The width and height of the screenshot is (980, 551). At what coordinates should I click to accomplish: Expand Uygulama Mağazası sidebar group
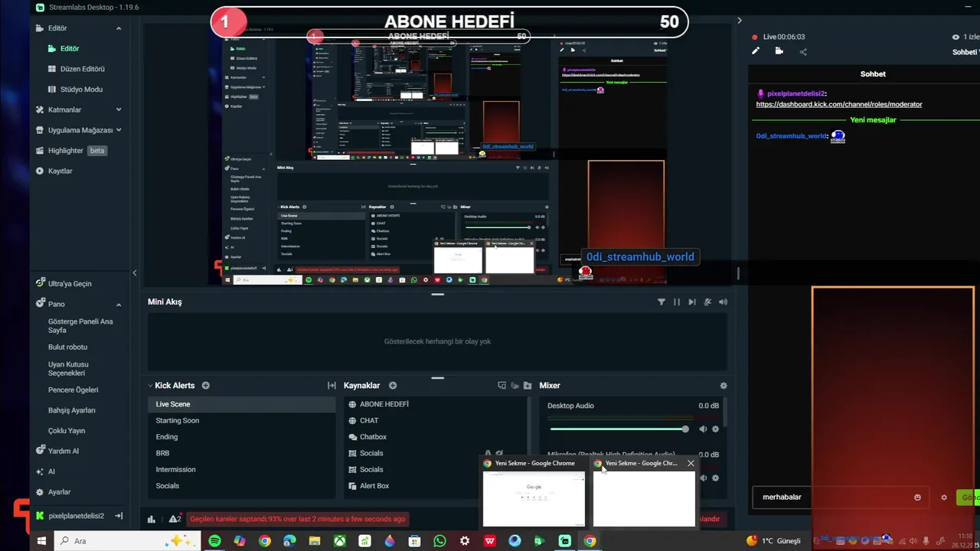[x=119, y=130]
